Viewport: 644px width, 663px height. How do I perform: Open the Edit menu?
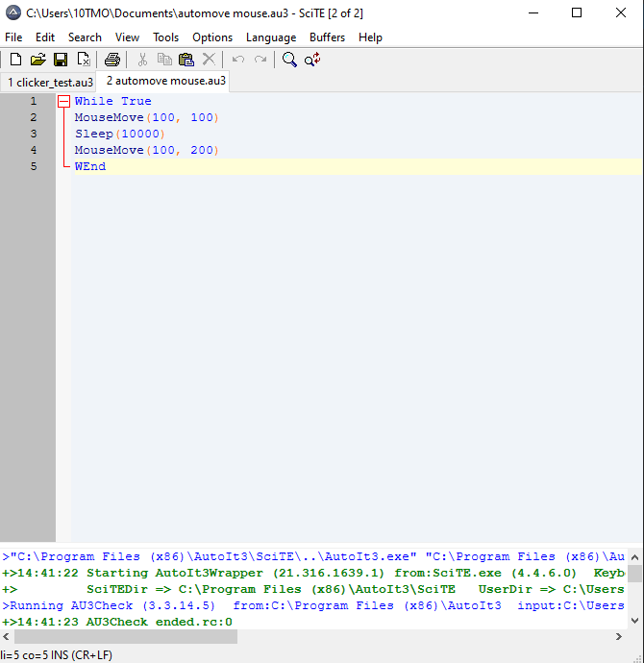[45, 37]
